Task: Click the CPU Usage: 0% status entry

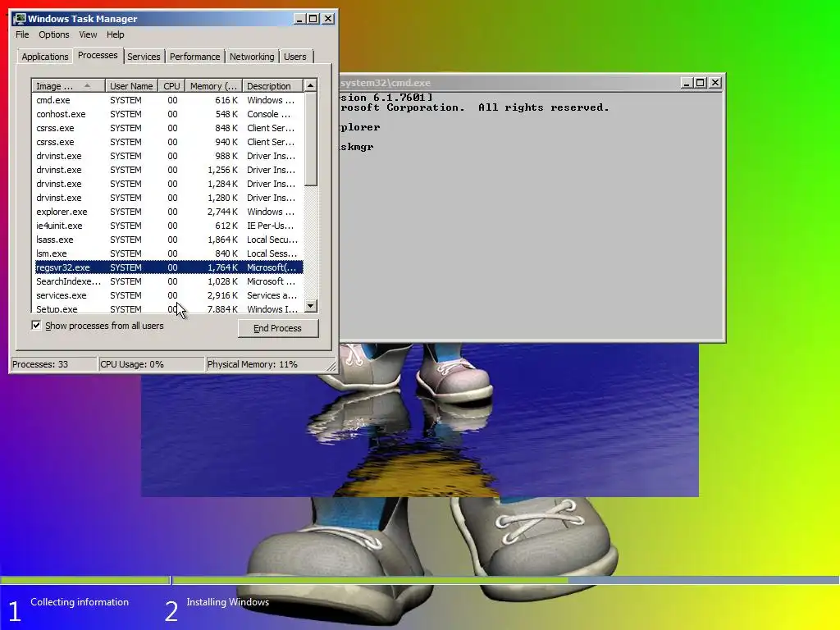Action: (x=152, y=364)
